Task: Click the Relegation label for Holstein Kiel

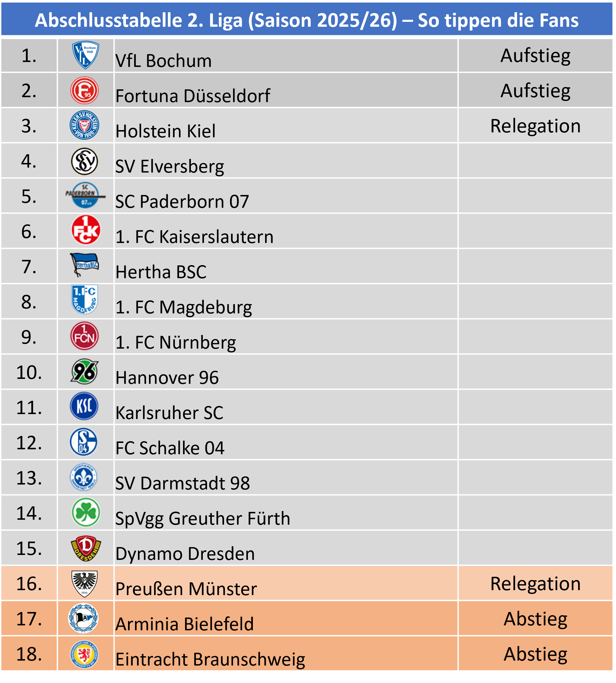Action: [x=535, y=126]
